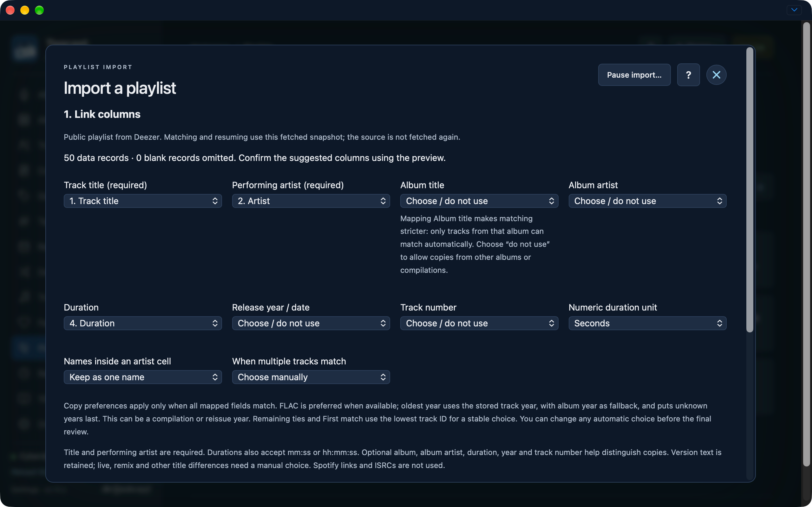Open the Album artist column dropdown
This screenshot has height=507, width=812.
click(x=647, y=201)
